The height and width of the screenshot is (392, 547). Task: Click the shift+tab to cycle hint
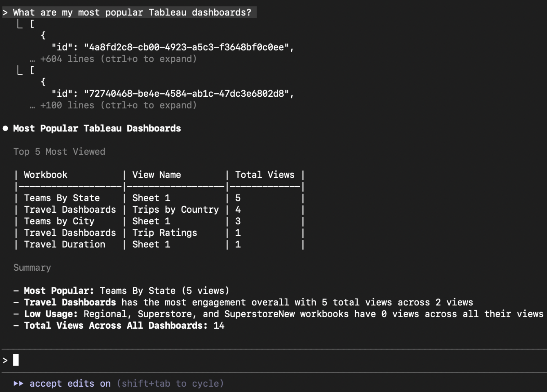pos(170,384)
